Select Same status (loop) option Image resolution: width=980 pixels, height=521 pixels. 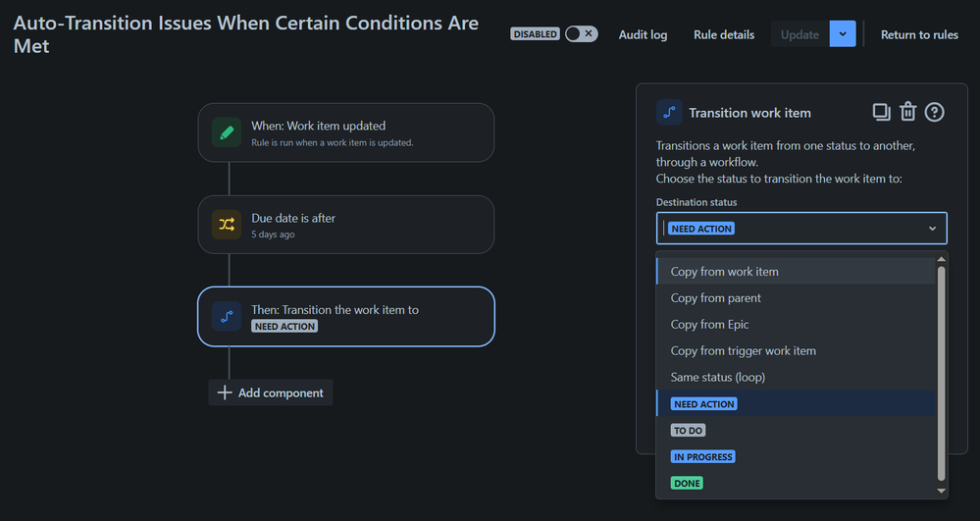[796, 377]
